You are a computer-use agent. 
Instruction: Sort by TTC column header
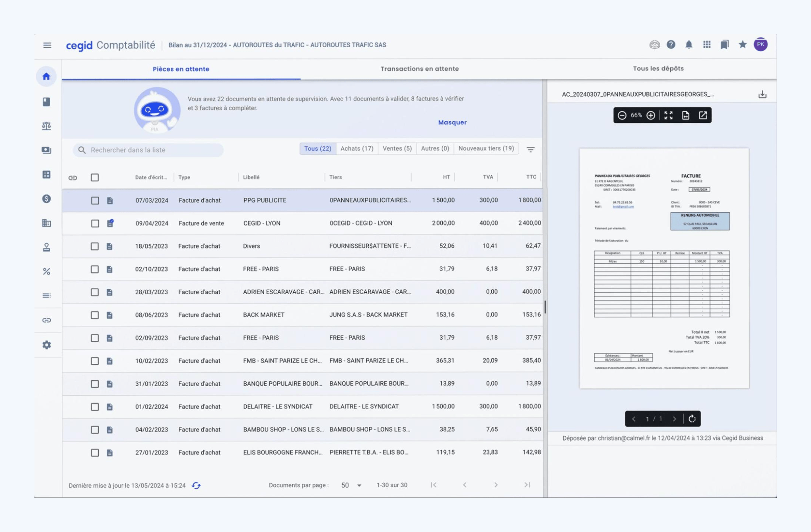click(531, 177)
